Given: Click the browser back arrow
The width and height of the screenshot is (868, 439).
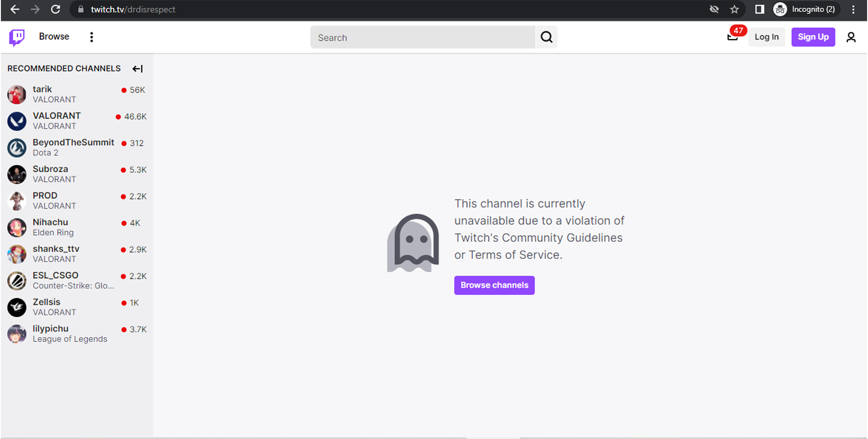Looking at the screenshot, I should (x=15, y=9).
